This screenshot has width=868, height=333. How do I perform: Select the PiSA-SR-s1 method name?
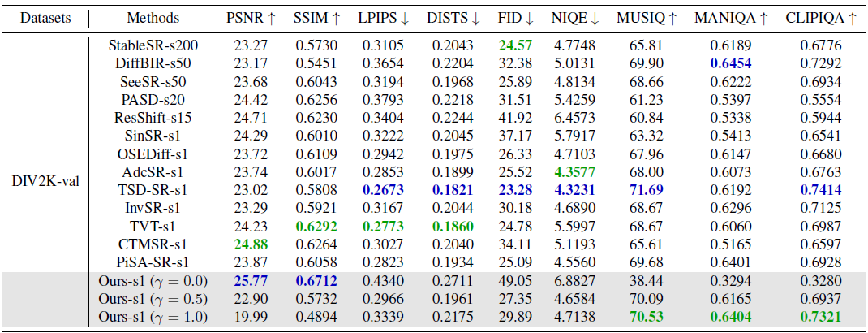coord(153,262)
